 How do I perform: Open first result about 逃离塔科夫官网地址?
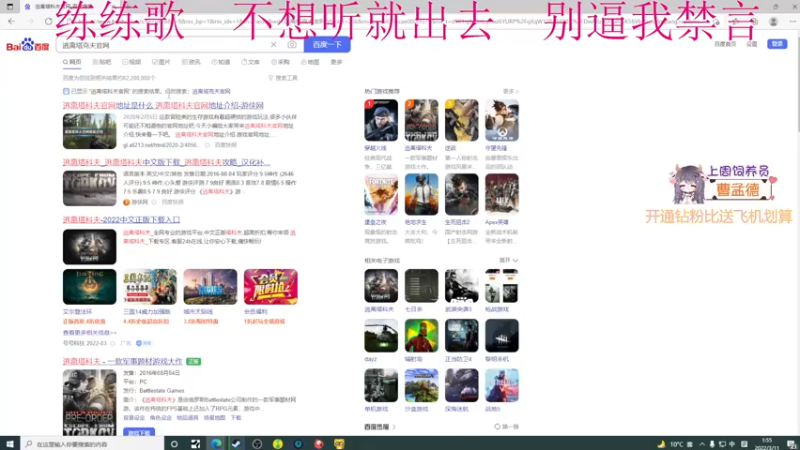pos(163,105)
